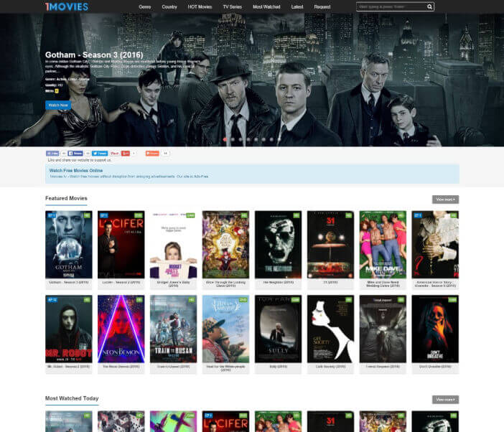This screenshot has height=432, width=504.
Task: Click the 1MOVIES site logo
Action: [66, 6]
